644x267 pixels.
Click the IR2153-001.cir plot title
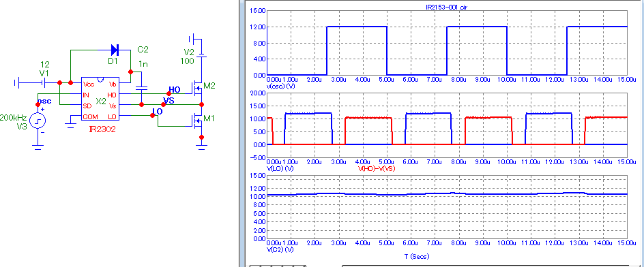[447, 7]
